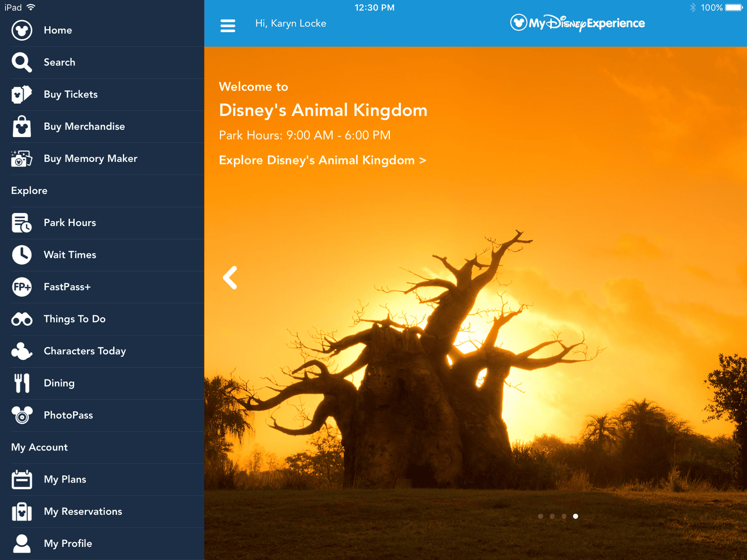This screenshot has height=560, width=747.
Task: Go to previous park slide with left chevron
Action: click(x=230, y=278)
